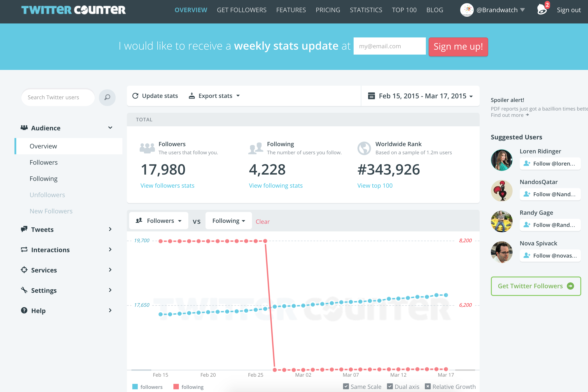The height and width of the screenshot is (392, 588).
Task: Toggle following series in chart legend
Action: (189, 387)
